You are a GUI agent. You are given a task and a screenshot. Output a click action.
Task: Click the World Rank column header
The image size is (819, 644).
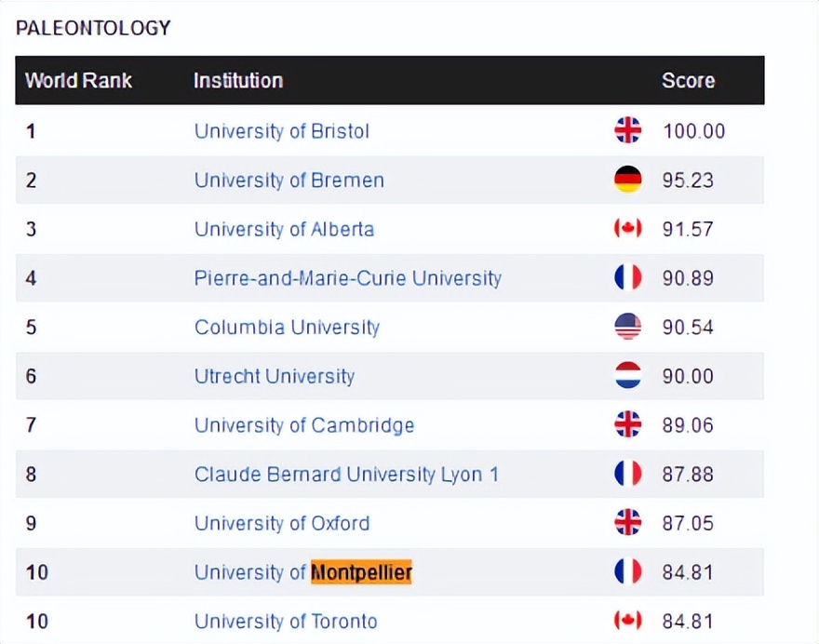click(78, 81)
